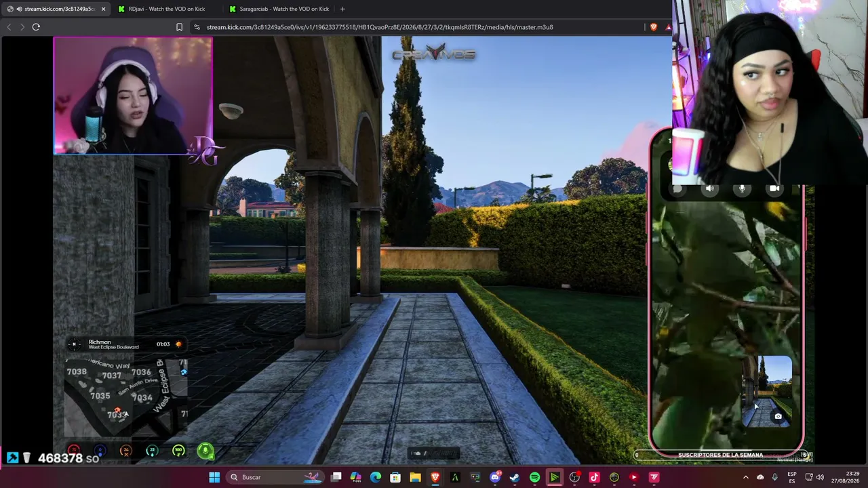Click the OneDrive cloud tray icon
Viewport: 868px width, 488px height.
tap(760, 477)
